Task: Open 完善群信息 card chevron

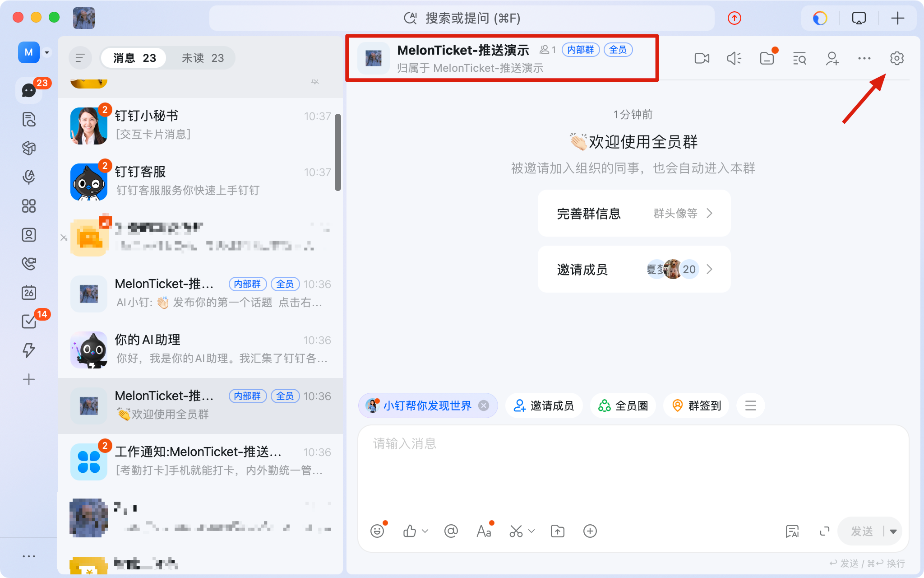Action: [710, 213]
